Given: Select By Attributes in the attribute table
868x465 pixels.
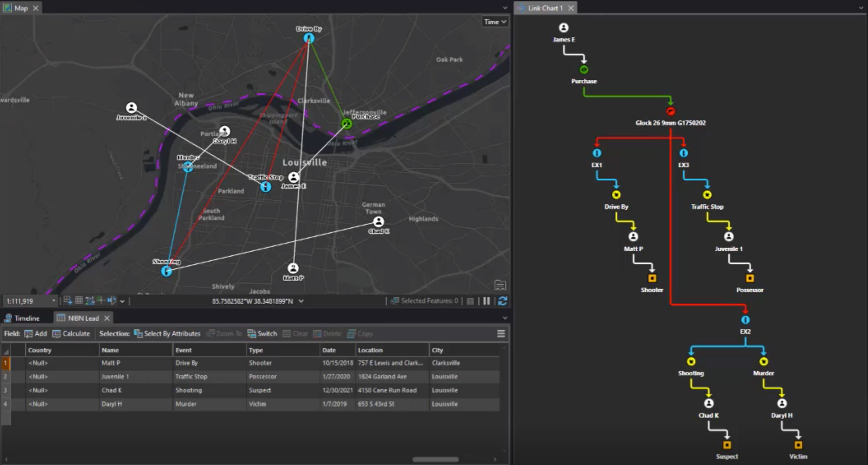Looking at the screenshot, I should (x=167, y=333).
